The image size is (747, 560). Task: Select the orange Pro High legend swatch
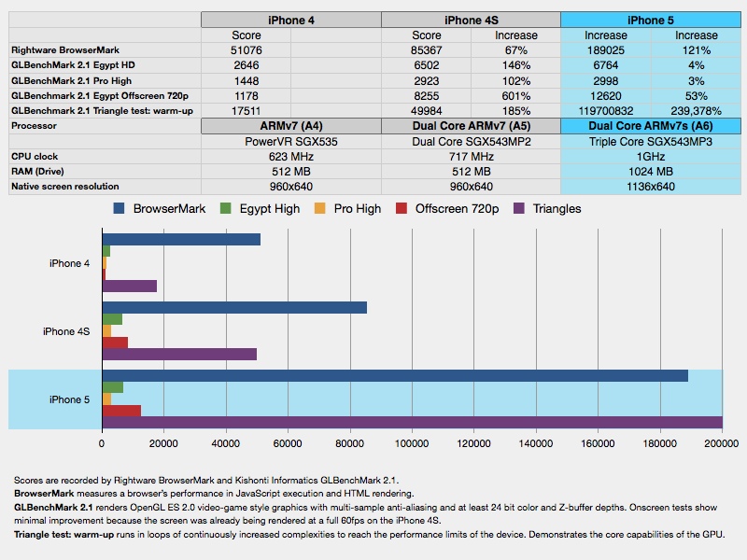click(x=319, y=208)
